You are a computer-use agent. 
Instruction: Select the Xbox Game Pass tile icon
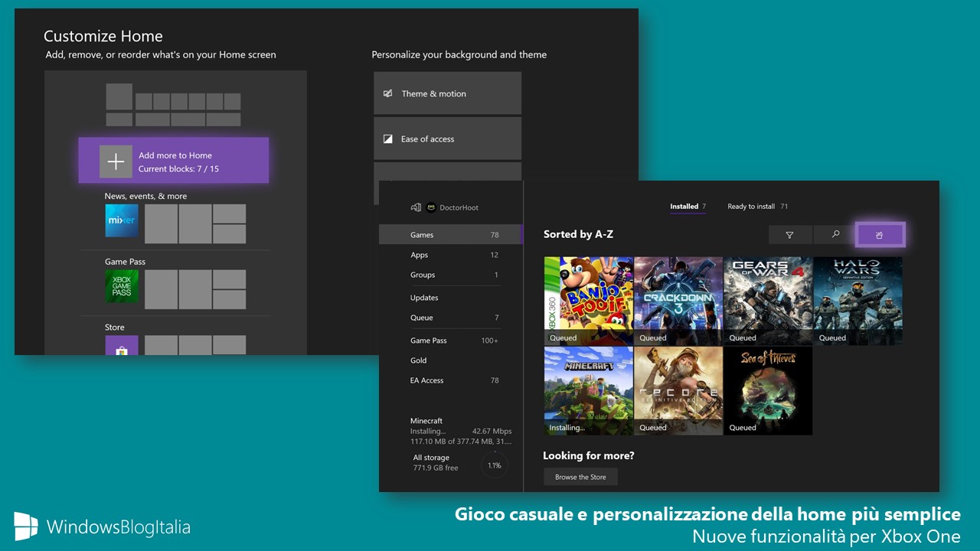pyautogui.click(x=122, y=286)
